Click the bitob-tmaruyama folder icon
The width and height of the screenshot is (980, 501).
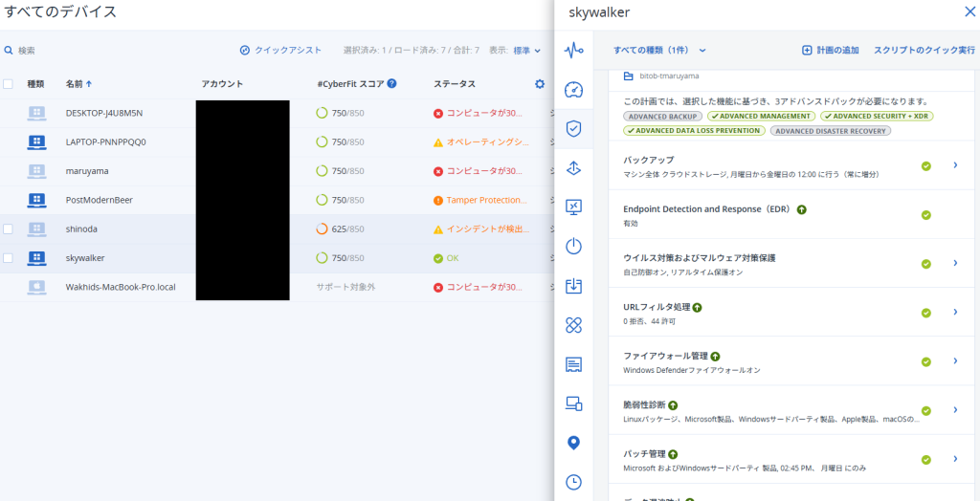629,76
